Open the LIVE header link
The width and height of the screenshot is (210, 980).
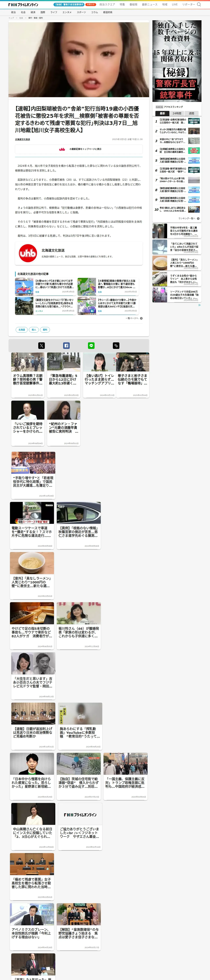click(x=175, y=5)
